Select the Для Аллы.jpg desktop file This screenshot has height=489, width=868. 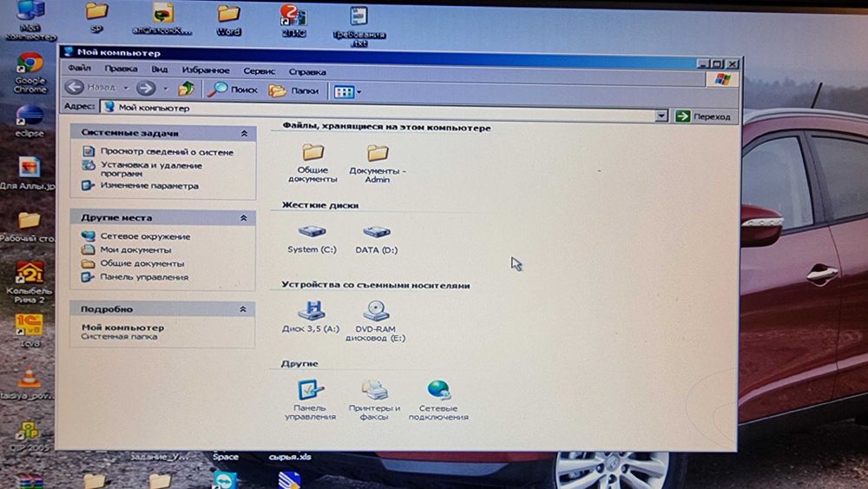(28, 174)
